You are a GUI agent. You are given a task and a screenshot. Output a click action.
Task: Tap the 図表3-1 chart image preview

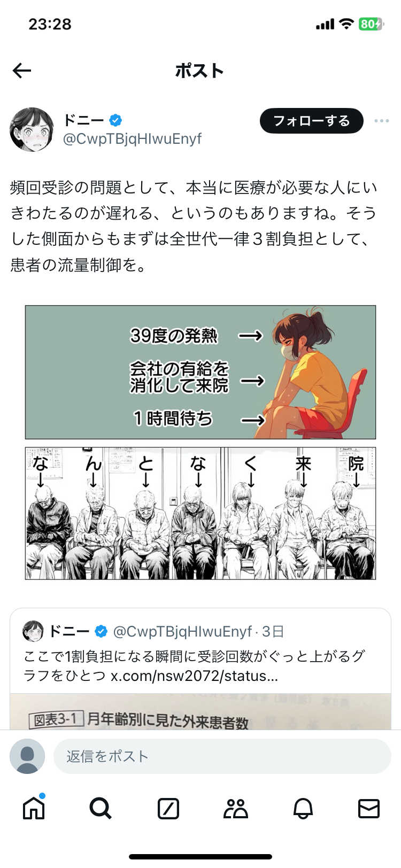click(200, 712)
